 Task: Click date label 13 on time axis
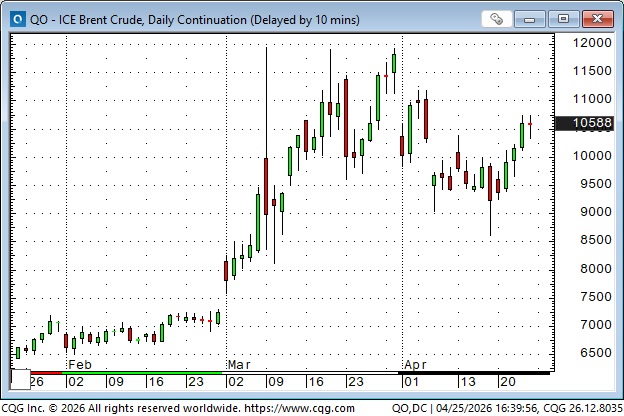click(466, 381)
